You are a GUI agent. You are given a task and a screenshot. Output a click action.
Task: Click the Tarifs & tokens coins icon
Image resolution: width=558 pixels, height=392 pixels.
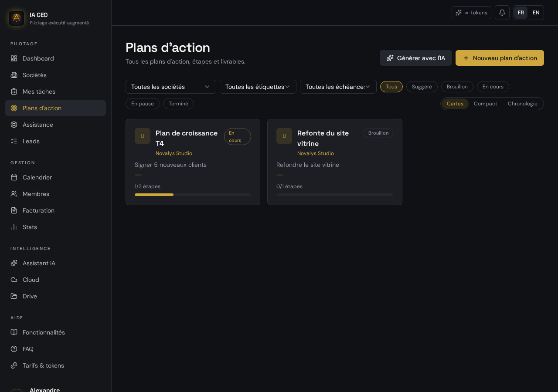coord(14,365)
